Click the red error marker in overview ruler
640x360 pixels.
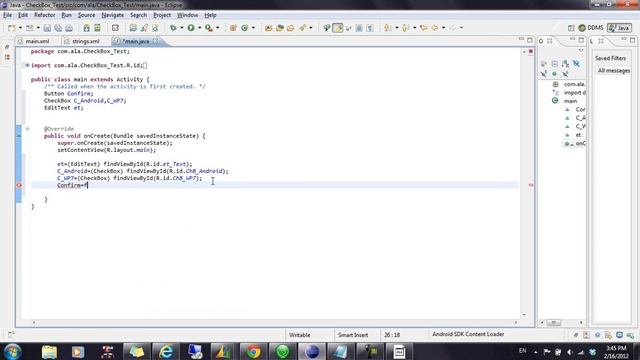(531, 185)
